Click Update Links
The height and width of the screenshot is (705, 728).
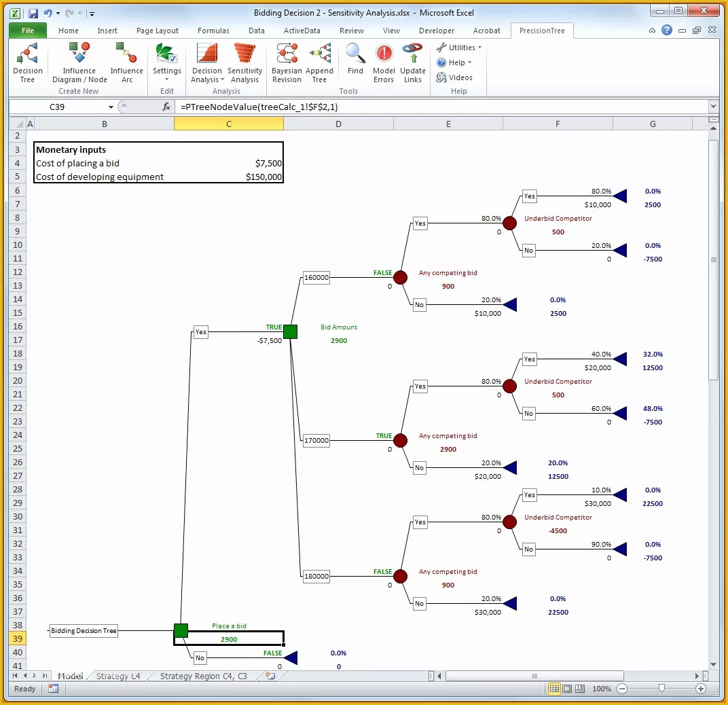pyautogui.click(x=412, y=62)
